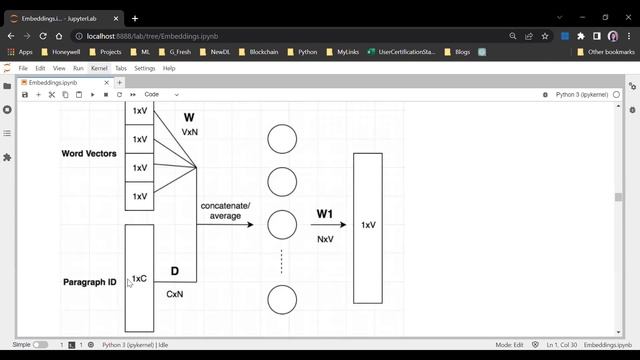Expand the Other bookmarks folder

pyautogui.click(x=606, y=52)
